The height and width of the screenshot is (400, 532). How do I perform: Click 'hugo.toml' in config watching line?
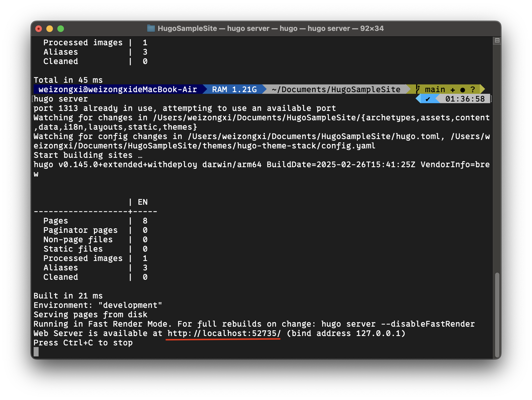point(418,136)
